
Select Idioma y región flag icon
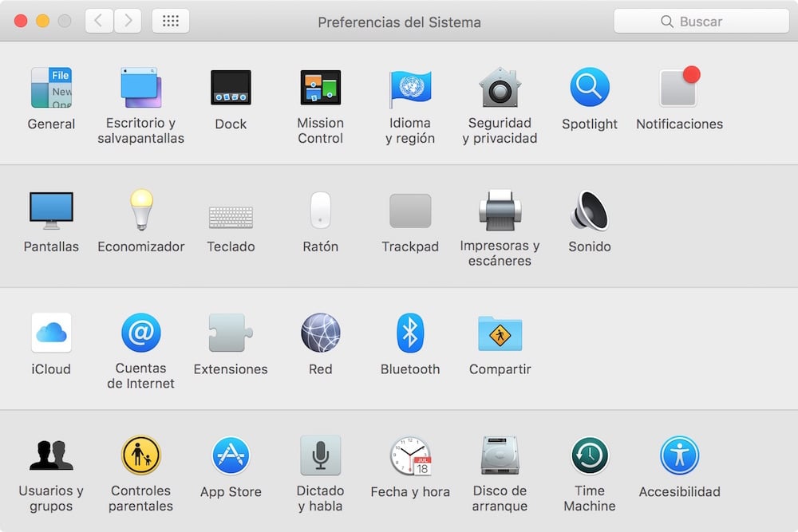(x=410, y=88)
